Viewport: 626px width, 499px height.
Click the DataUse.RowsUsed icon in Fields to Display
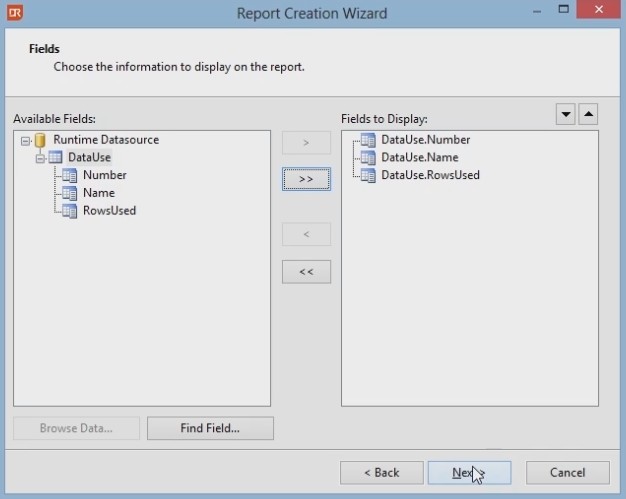tap(368, 175)
